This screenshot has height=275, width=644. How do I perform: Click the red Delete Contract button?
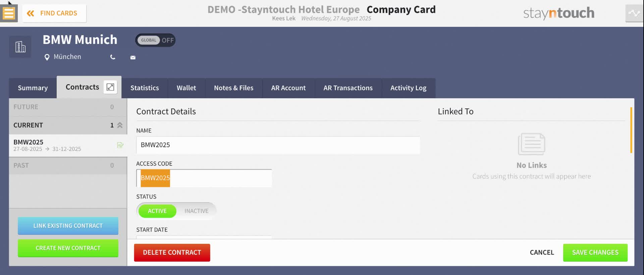click(172, 253)
